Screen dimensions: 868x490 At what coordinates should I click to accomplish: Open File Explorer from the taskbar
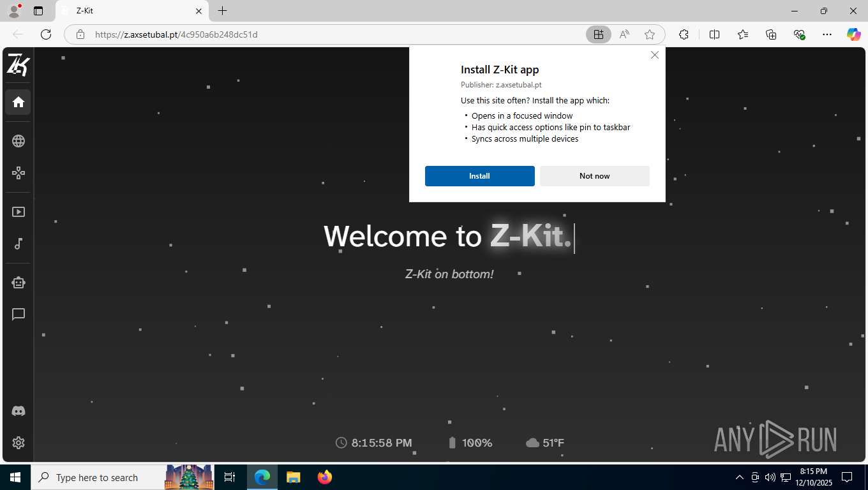point(293,477)
